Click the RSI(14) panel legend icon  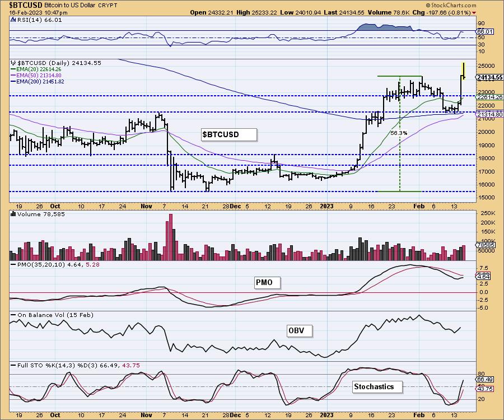point(13,20)
